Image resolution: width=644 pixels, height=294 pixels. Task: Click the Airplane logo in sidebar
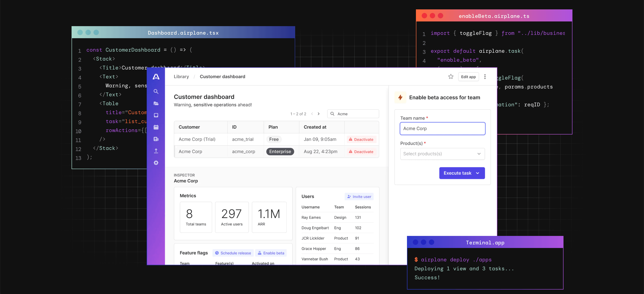(x=156, y=77)
